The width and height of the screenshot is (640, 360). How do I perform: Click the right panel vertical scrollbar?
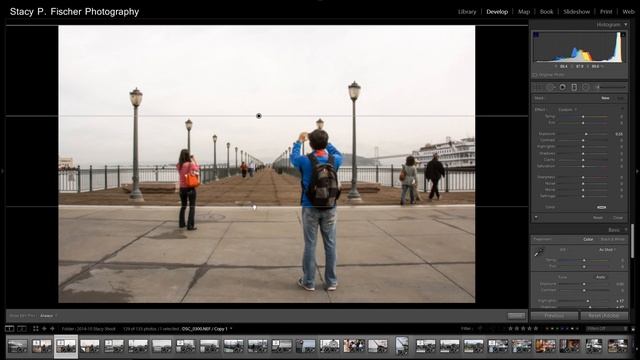pos(633,241)
